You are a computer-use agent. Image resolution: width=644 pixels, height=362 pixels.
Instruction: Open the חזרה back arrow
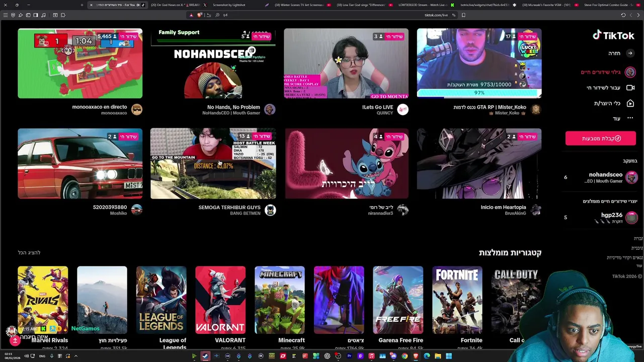pyautogui.click(x=630, y=53)
